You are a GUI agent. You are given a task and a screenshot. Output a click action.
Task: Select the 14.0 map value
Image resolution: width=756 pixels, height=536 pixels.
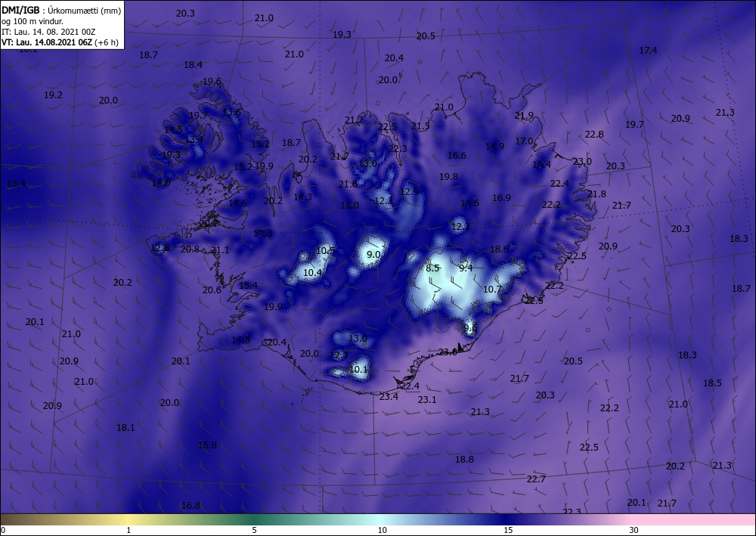coord(161,183)
